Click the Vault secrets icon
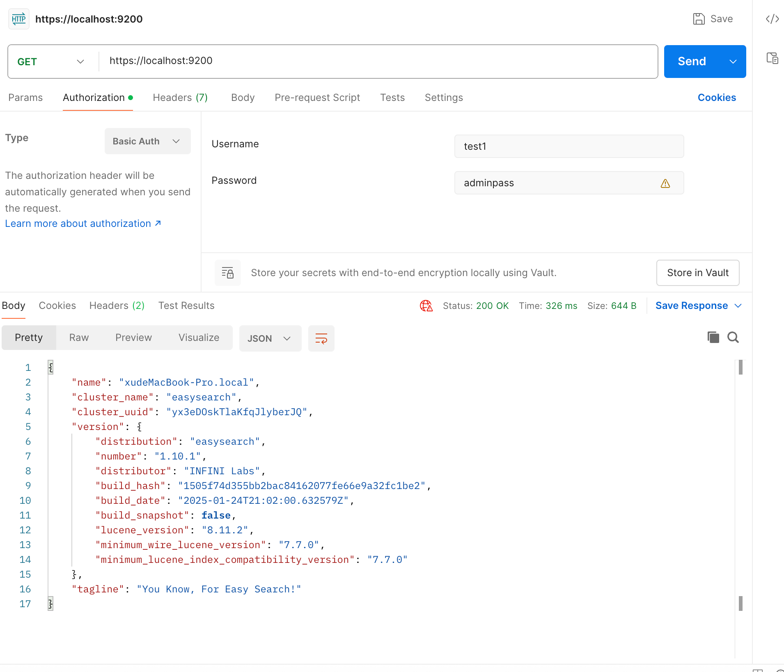The image size is (784, 672). click(x=228, y=273)
